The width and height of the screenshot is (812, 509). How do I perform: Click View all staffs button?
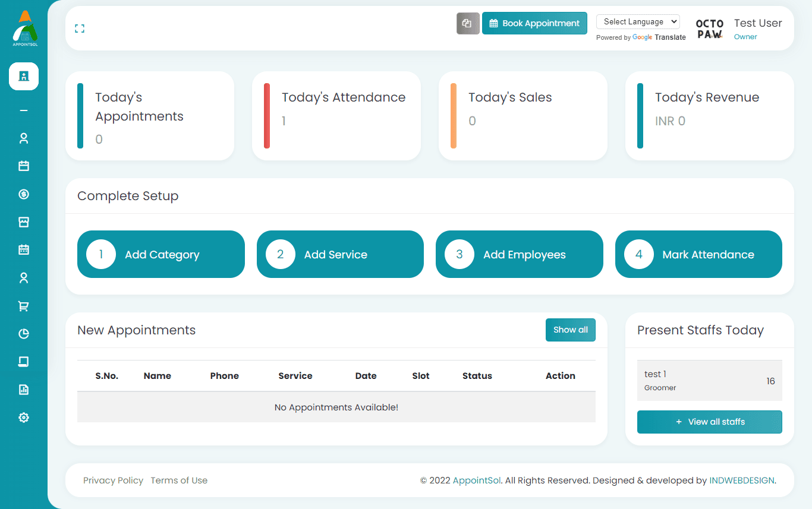coord(709,422)
